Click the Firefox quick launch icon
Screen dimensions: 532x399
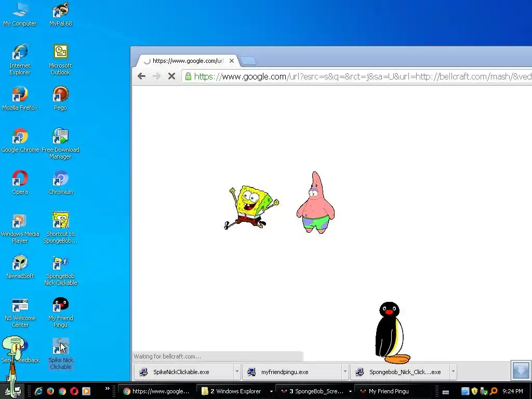click(50, 391)
